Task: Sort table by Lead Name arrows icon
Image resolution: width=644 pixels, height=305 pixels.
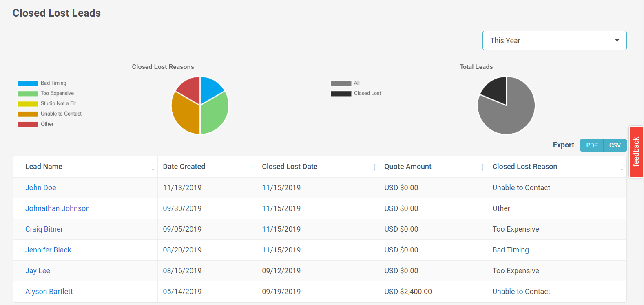Action: pyautogui.click(x=153, y=167)
